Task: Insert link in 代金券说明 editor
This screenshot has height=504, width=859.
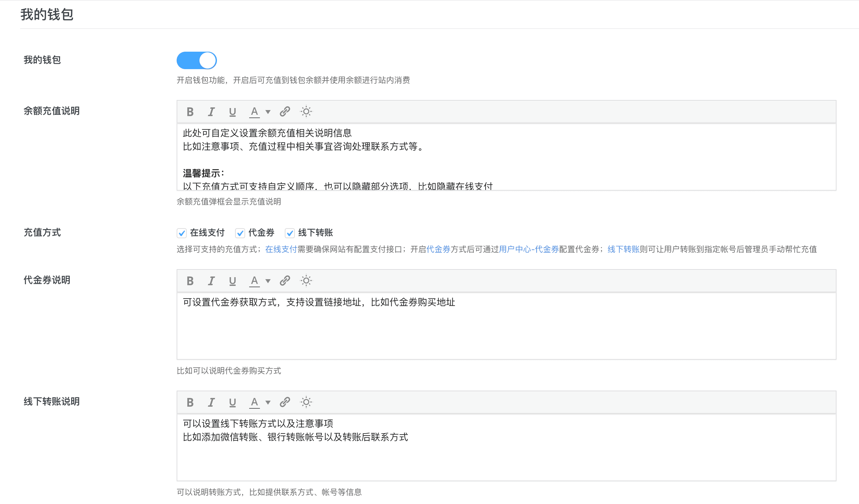Action: point(285,281)
